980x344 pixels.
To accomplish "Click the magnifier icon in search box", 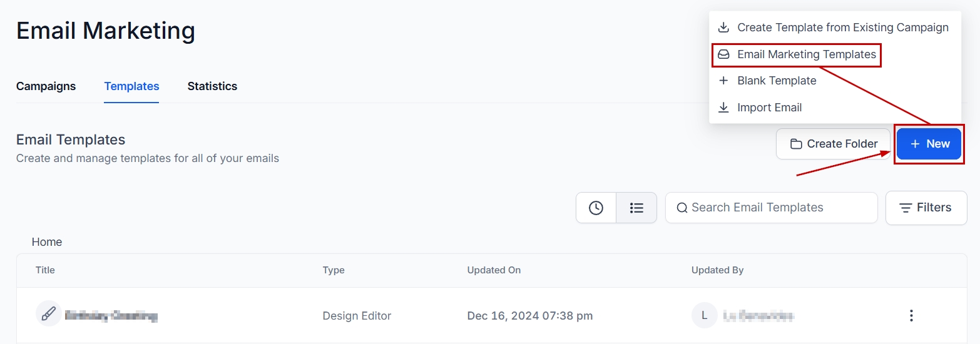I will [x=681, y=208].
